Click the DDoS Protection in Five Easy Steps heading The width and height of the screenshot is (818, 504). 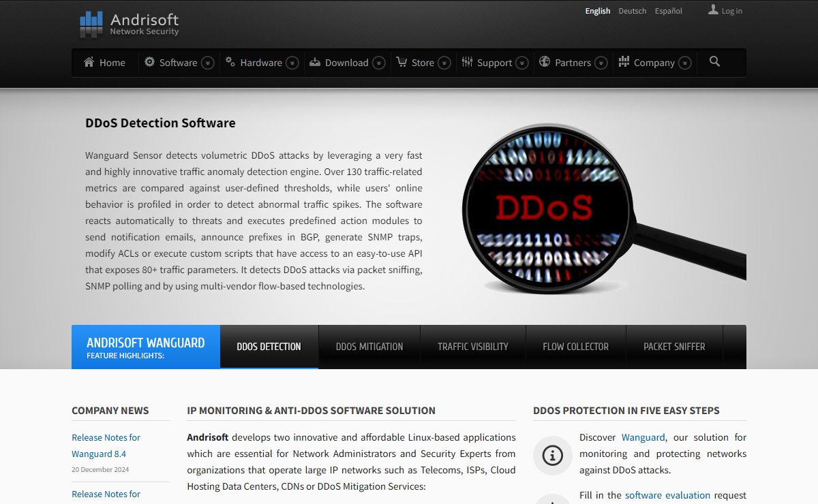[626, 411]
